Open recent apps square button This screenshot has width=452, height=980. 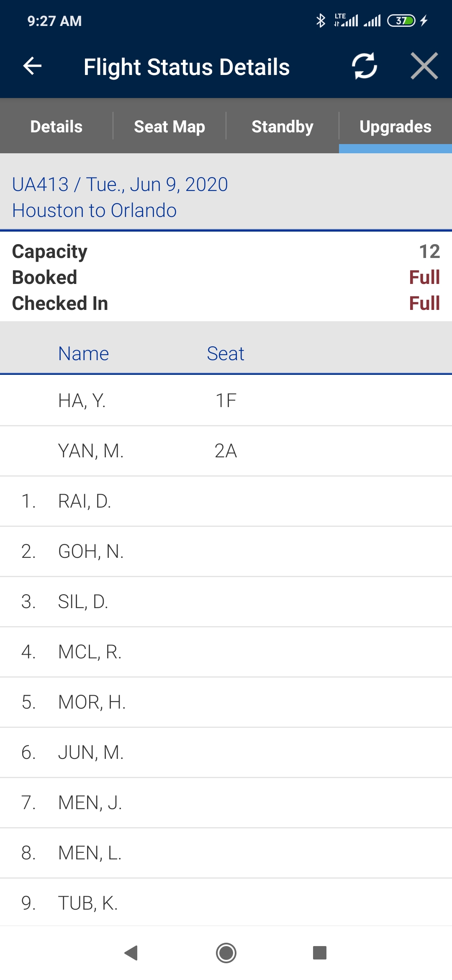[319, 953]
